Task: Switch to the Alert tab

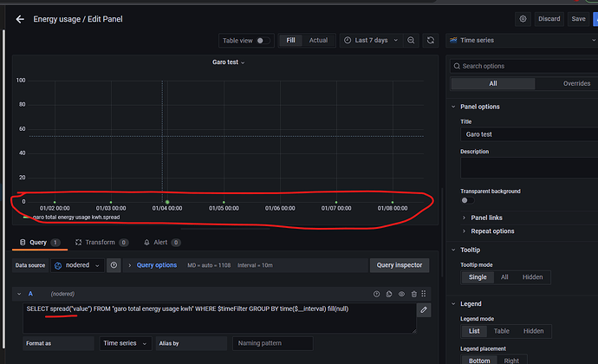Action: (162, 243)
